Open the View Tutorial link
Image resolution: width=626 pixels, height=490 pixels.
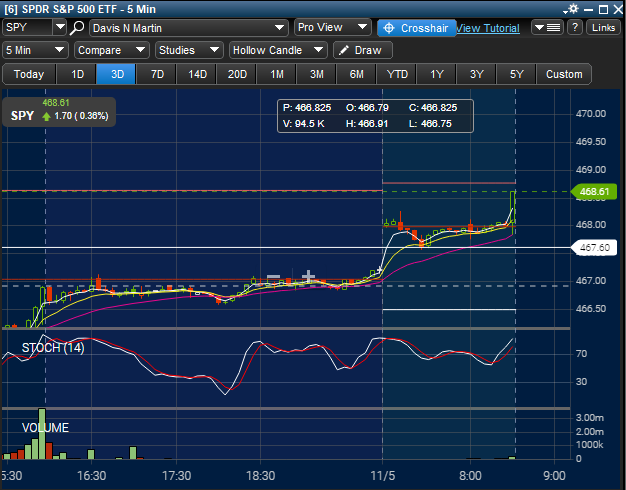click(488, 28)
